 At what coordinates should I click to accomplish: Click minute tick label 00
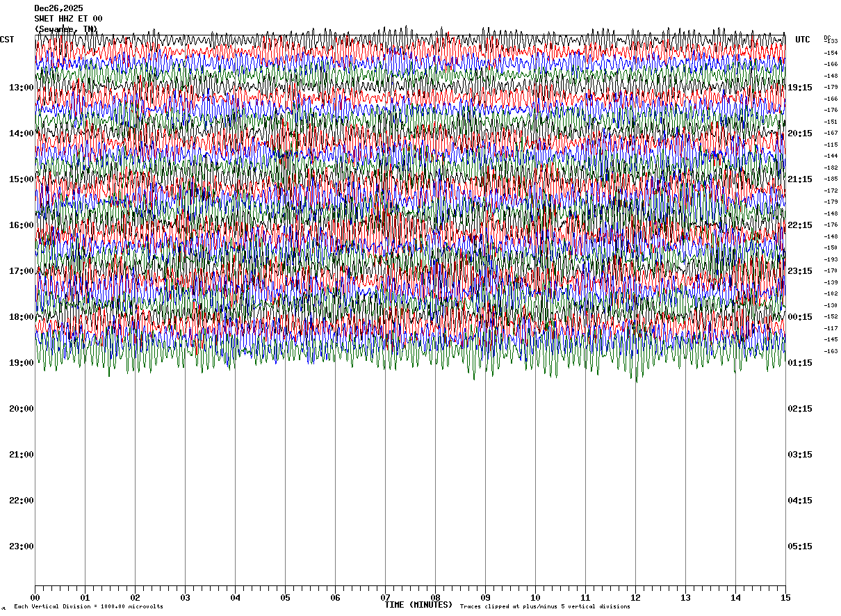pyautogui.click(x=35, y=598)
